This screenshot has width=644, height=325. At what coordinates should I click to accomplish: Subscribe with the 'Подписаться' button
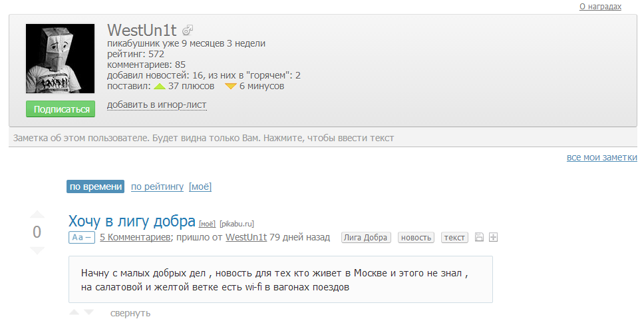(x=61, y=109)
